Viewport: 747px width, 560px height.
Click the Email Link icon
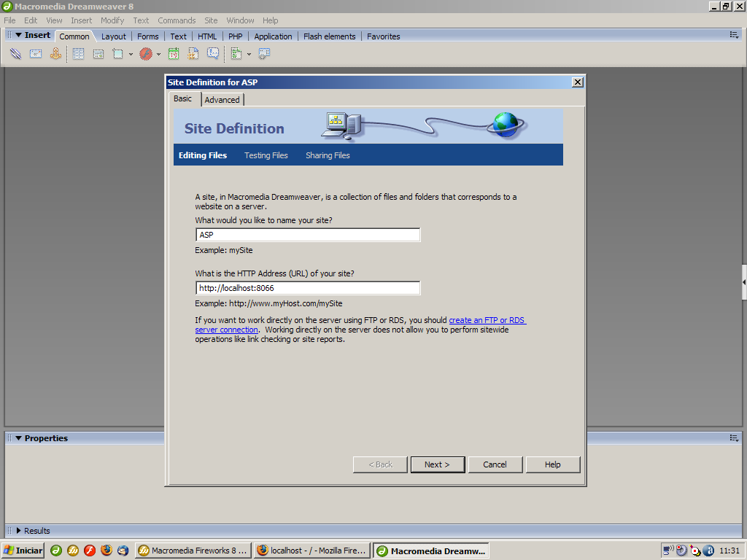coord(36,54)
